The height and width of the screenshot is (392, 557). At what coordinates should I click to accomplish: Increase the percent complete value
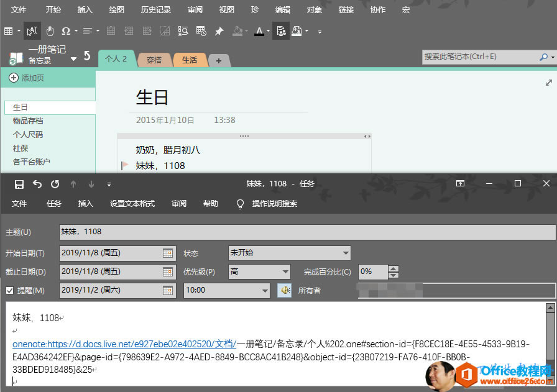point(393,268)
